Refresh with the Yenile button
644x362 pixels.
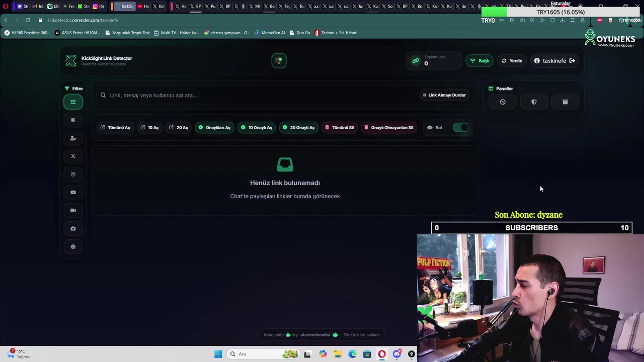click(512, 61)
